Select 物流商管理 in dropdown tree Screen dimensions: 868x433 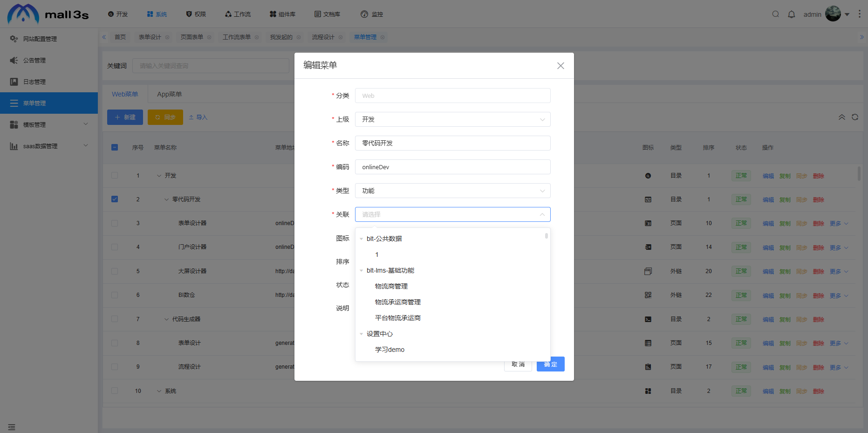[x=391, y=286]
